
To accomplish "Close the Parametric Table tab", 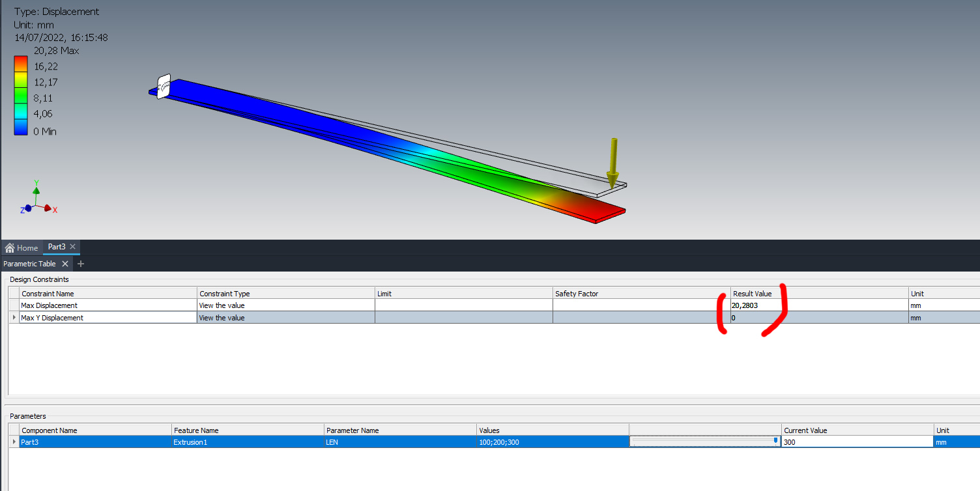I will pyautogui.click(x=65, y=264).
